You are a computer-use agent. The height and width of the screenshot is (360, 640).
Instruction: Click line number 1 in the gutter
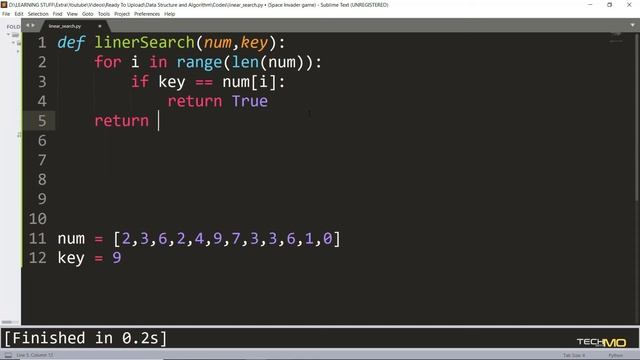point(42,42)
